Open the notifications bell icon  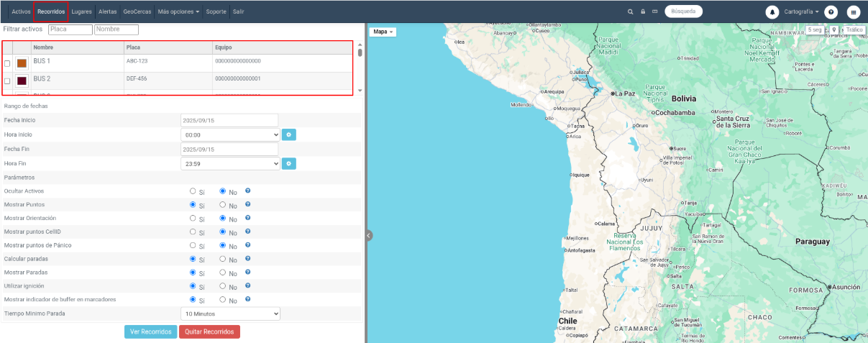pos(772,12)
